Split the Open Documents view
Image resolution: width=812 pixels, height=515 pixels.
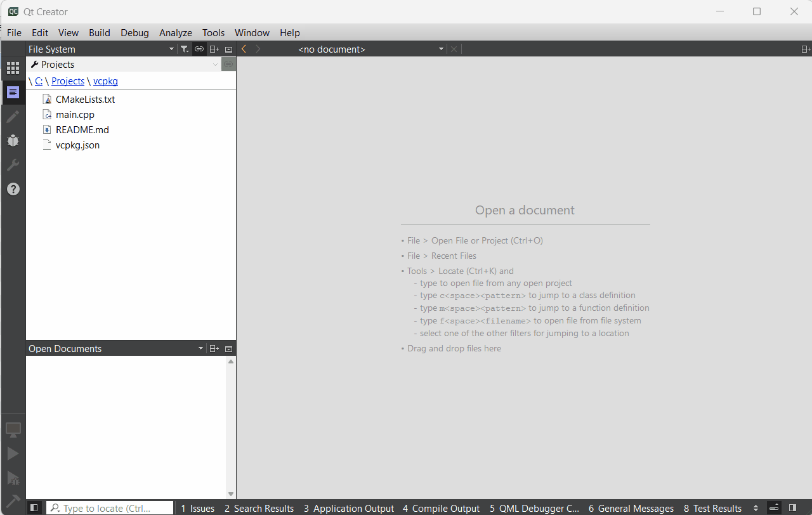pyautogui.click(x=214, y=348)
